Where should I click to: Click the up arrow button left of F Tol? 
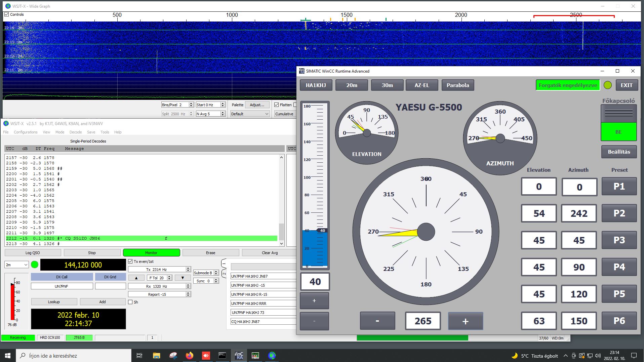(x=136, y=278)
